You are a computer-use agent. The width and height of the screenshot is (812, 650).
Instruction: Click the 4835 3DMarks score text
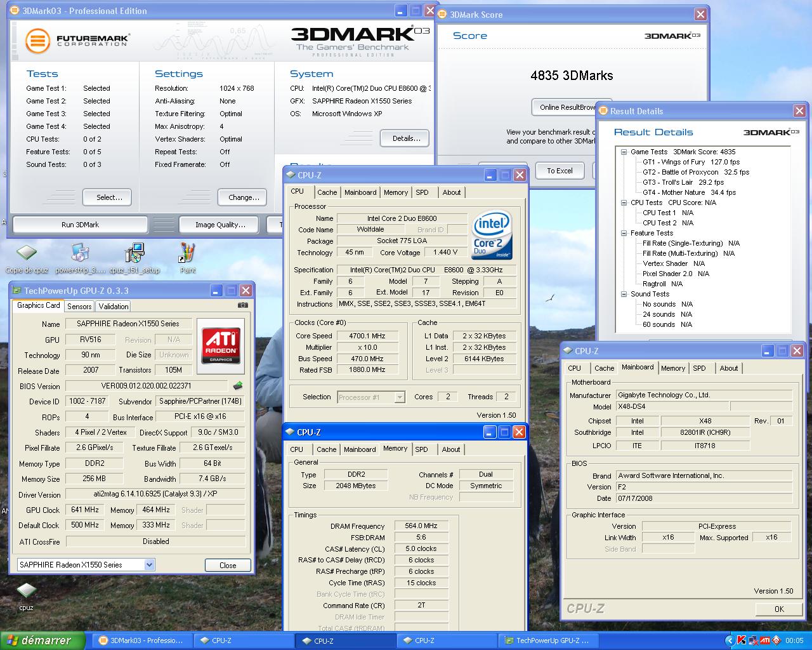572,76
